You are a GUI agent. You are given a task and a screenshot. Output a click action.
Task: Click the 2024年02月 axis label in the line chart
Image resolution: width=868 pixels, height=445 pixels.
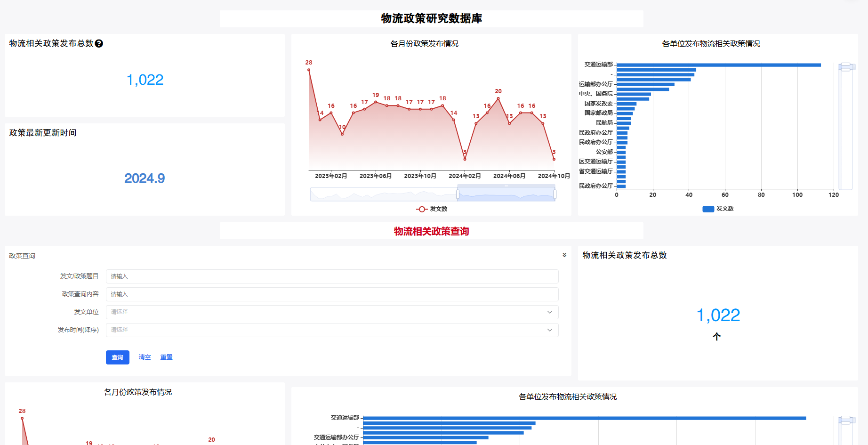pos(465,176)
